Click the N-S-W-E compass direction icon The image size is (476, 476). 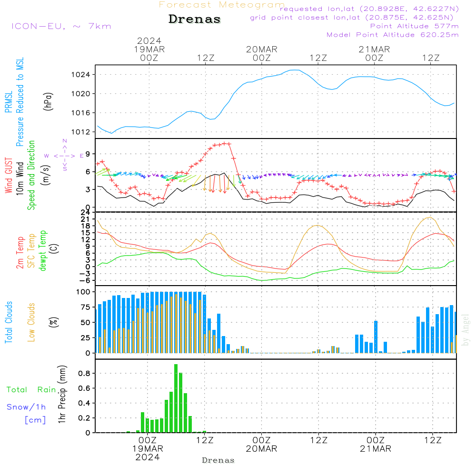click(x=64, y=155)
